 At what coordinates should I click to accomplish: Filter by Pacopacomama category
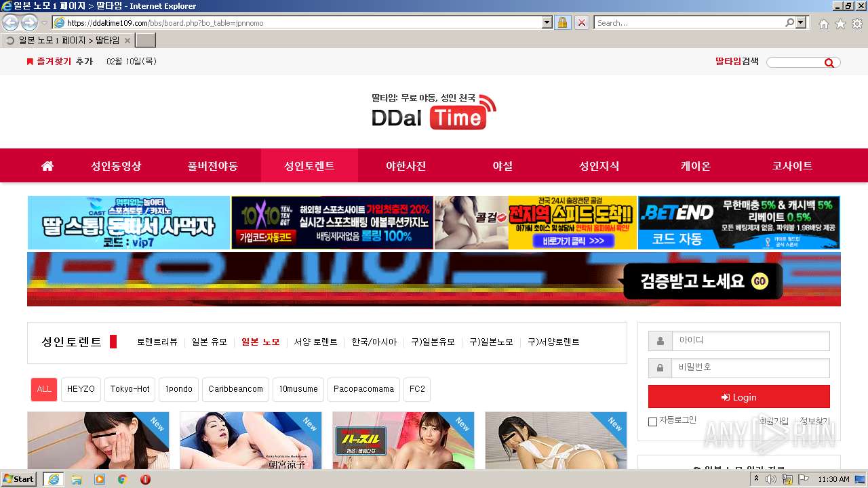pyautogui.click(x=363, y=389)
